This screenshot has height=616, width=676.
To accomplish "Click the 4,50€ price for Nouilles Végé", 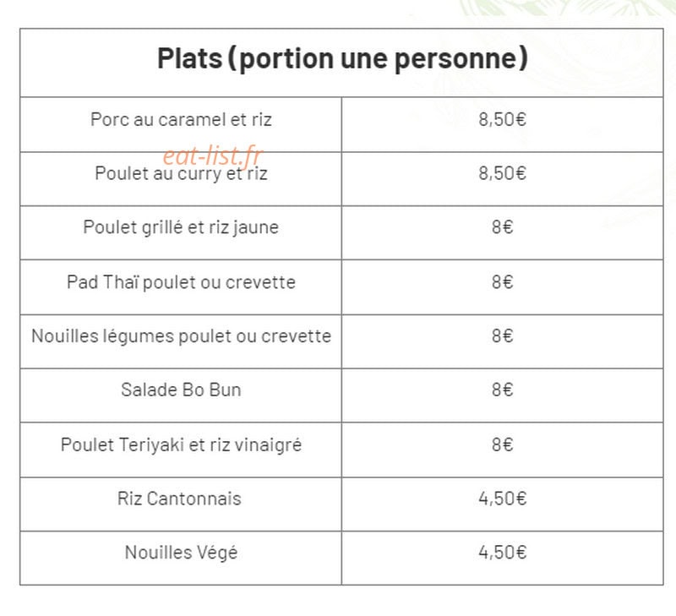I will click(x=502, y=552).
